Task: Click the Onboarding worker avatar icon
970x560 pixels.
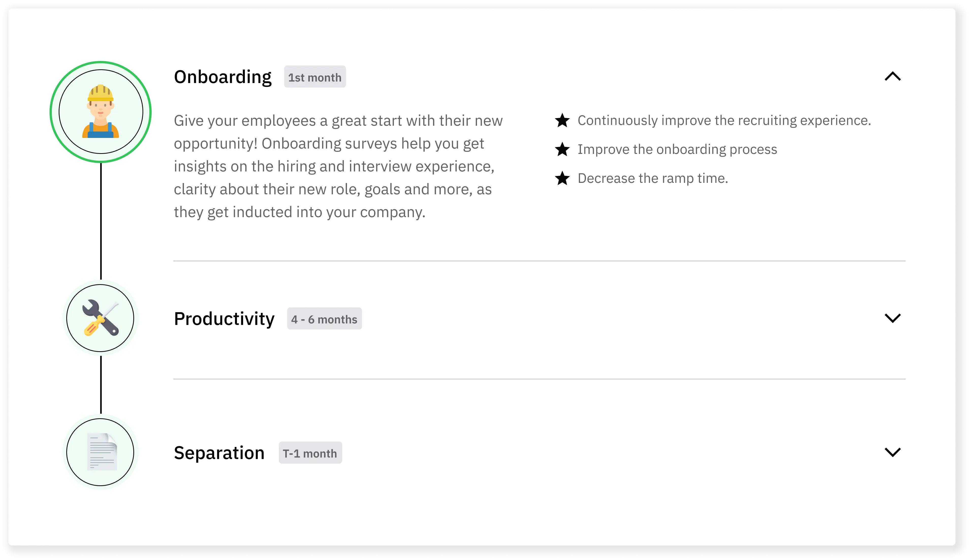Action: 100,111
